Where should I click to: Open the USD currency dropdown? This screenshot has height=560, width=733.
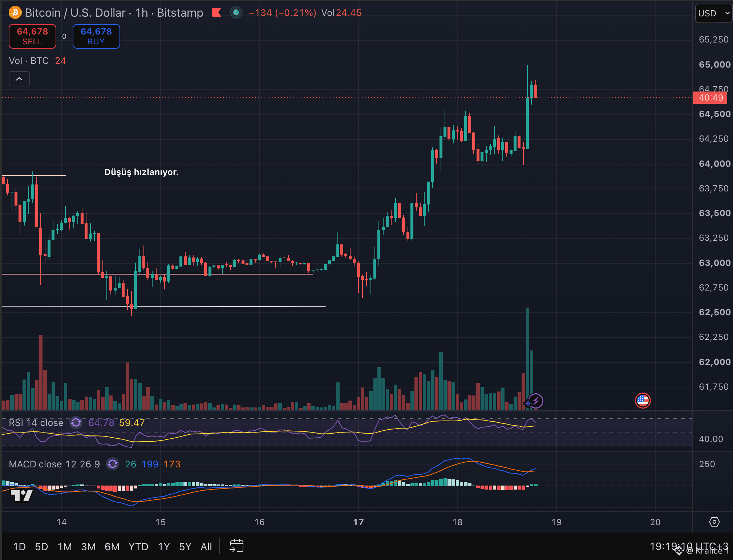pos(713,13)
